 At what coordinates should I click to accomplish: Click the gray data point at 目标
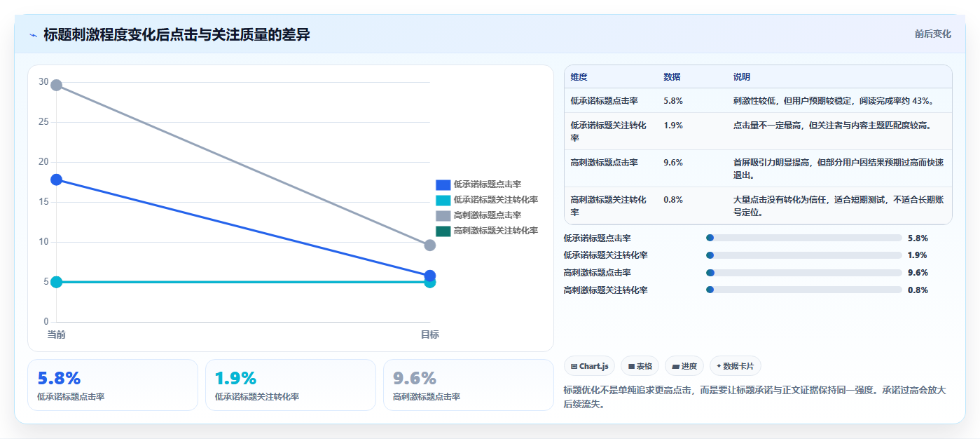(x=430, y=245)
